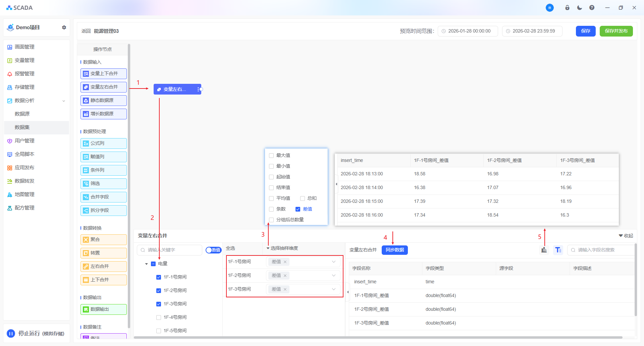Click the field type 'T' icon

pos(558,250)
